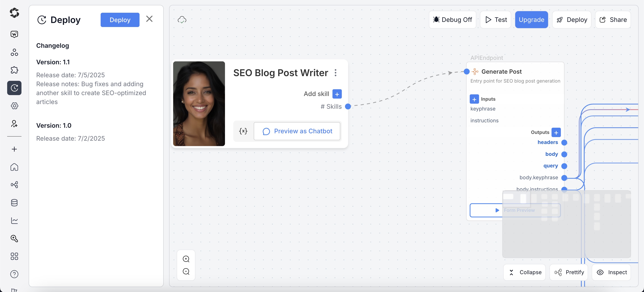View analytics via the chart icon
The height and width of the screenshot is (292, 644).
(14, 221)
